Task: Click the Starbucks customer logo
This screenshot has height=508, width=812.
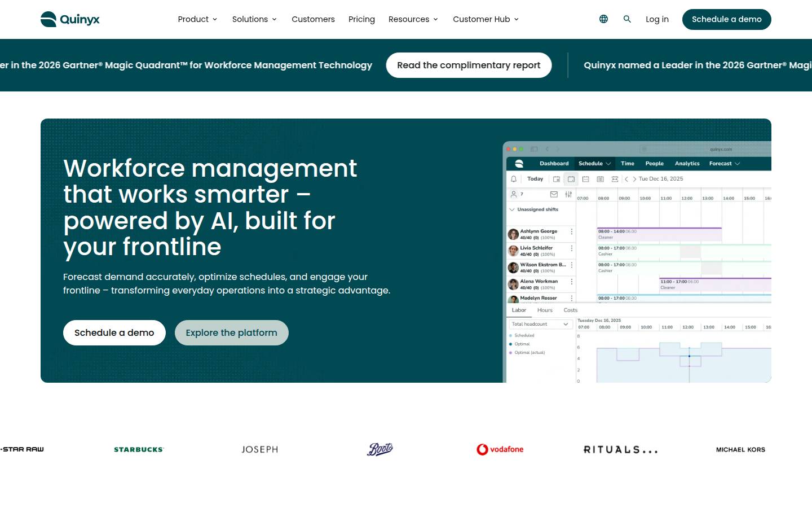Action: tap(139, 450)
